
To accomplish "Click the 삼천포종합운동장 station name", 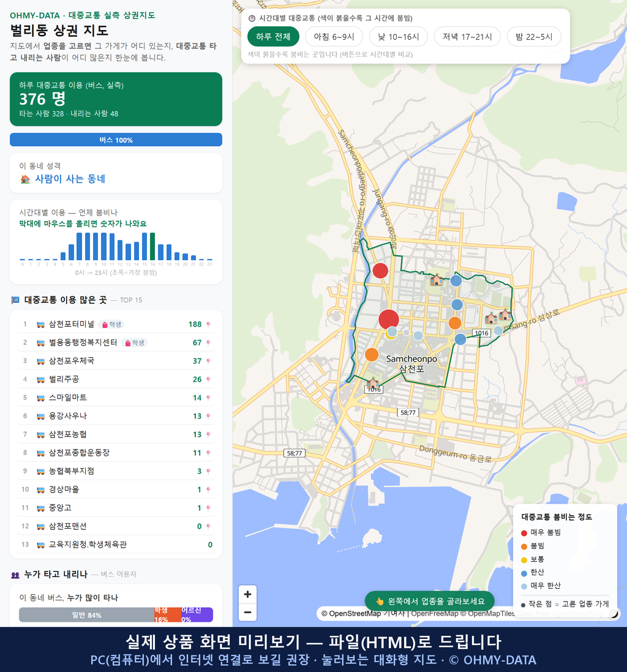I will point(79,453).
